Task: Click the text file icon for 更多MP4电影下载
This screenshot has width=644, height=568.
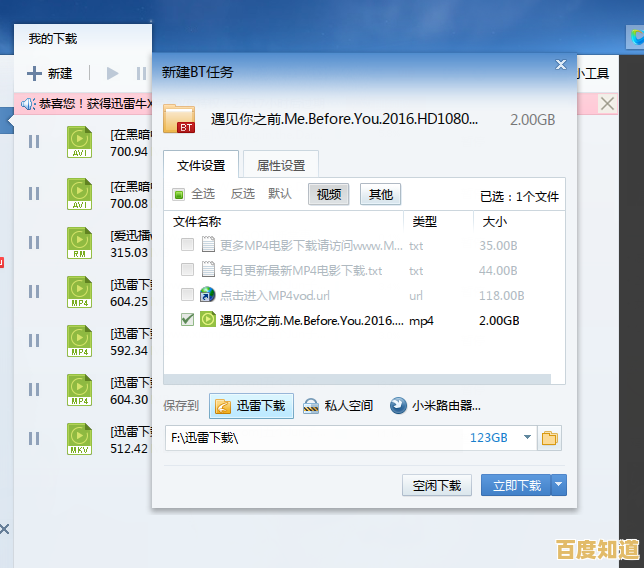Action: coord(208,244)
